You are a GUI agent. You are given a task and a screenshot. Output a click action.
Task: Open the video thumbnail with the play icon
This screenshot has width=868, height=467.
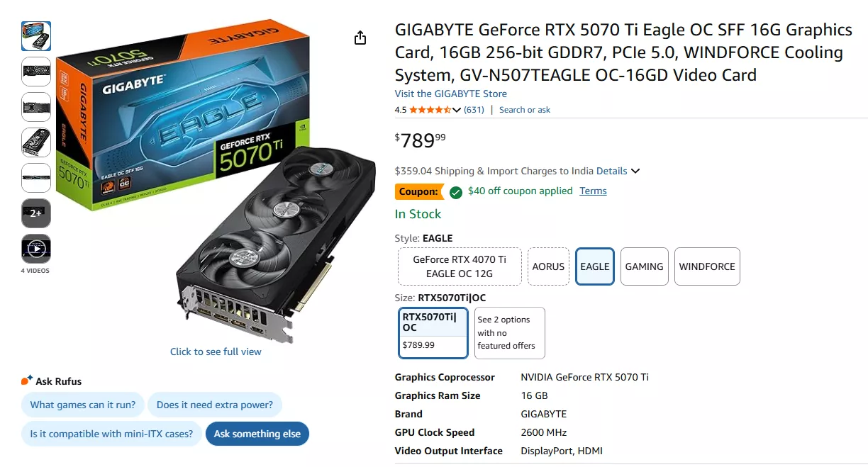35,249
